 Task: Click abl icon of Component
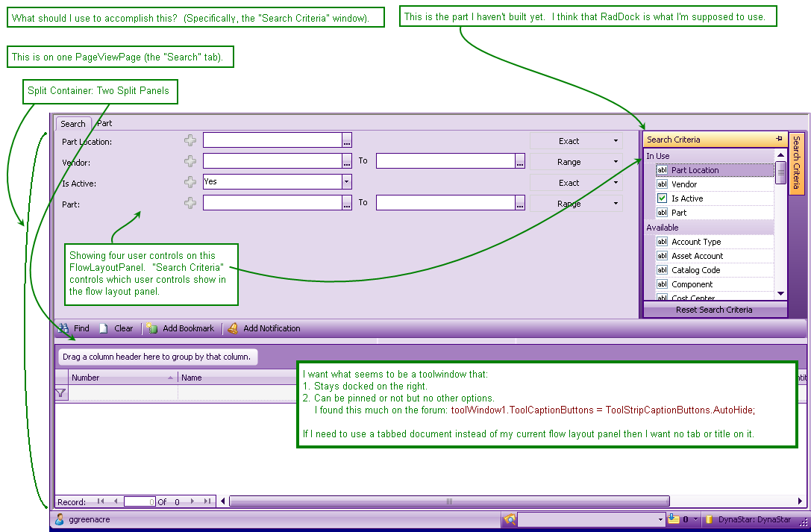click(662, 284)
